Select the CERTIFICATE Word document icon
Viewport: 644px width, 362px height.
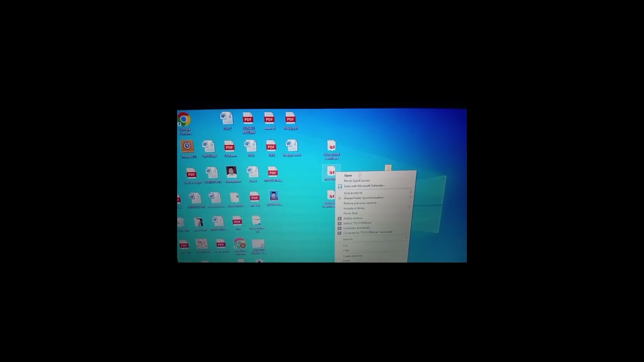point(212,174)
